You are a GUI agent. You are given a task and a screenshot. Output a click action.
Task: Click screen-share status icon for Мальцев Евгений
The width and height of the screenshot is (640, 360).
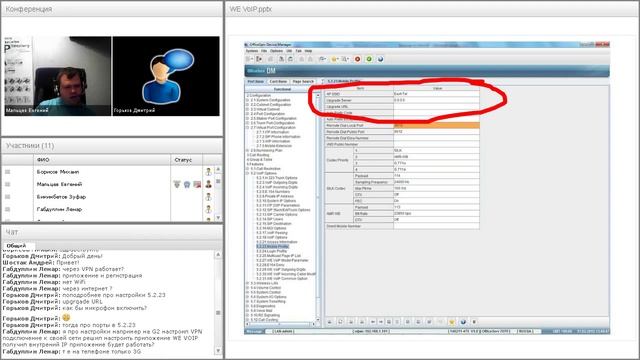pyautogui.click(x=197, y=184)
